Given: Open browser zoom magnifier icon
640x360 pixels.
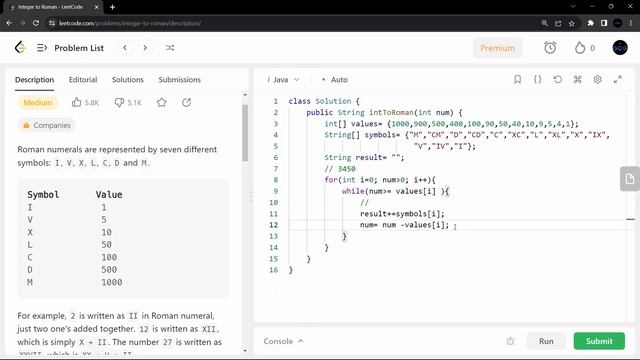Looking at the screenshot, I should coord(544,23).
